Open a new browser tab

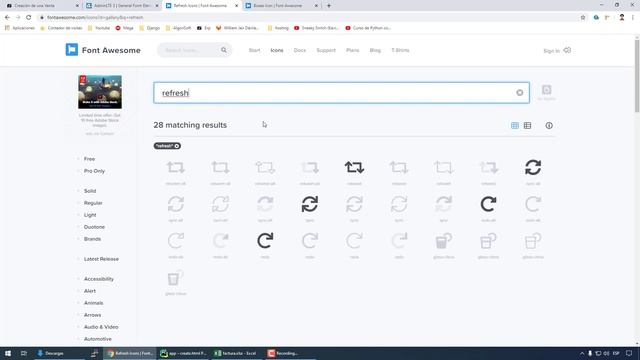pyautogui.click(x=329, y=6)
